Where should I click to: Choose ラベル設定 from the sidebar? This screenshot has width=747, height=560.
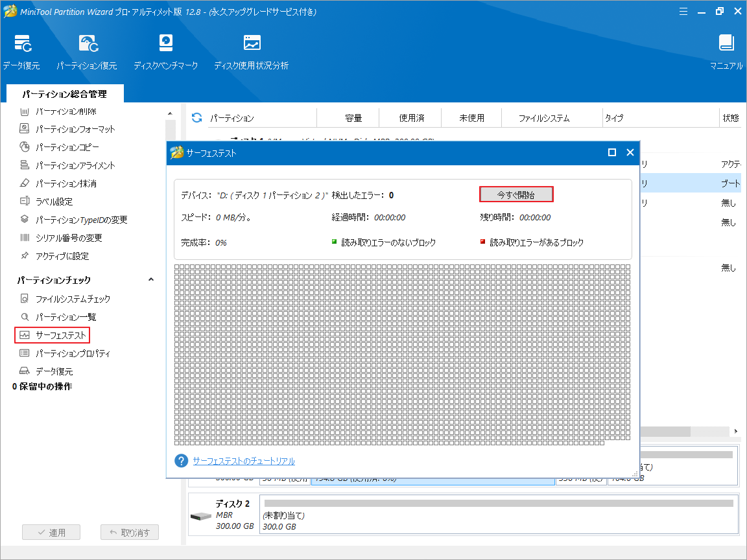coord(54,202)
